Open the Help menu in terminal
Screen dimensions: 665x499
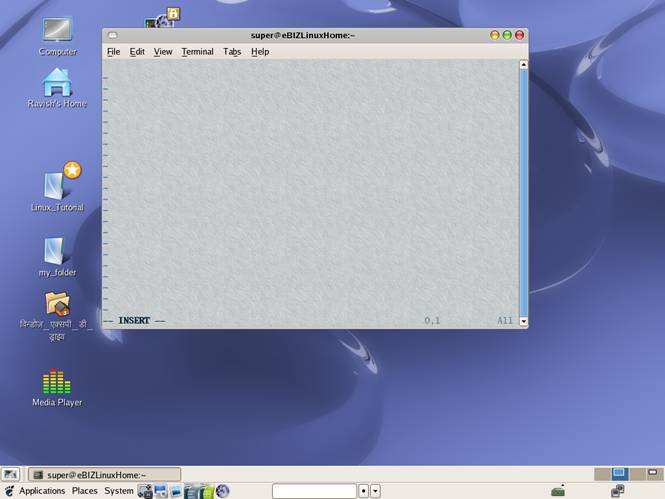(x=260, y=52)
